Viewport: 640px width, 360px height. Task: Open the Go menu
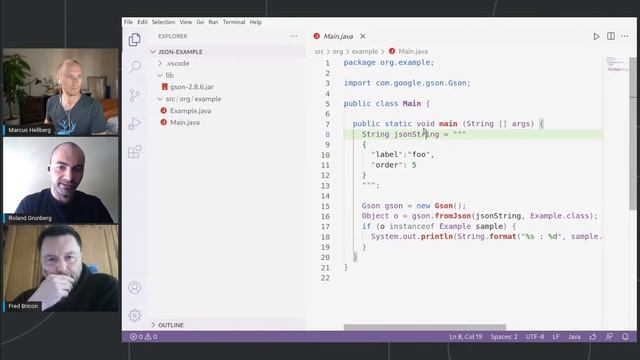tap(200, 22)
